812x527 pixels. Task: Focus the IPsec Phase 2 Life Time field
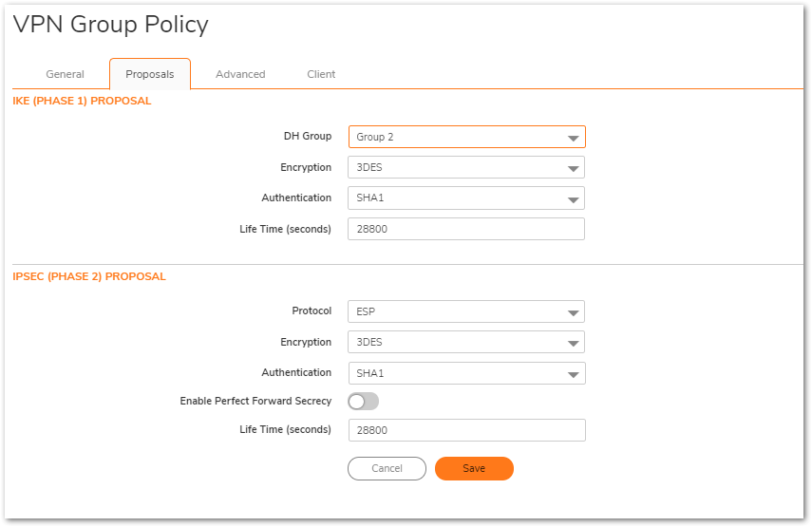(x=466, y=430)
